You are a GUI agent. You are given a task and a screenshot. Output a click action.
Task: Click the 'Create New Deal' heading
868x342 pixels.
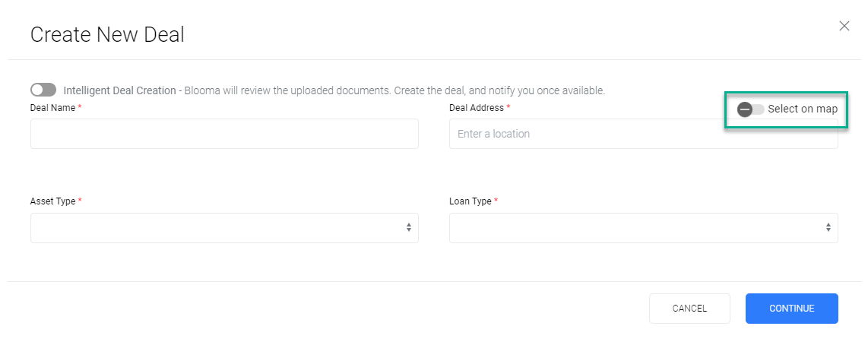(107, 34)
